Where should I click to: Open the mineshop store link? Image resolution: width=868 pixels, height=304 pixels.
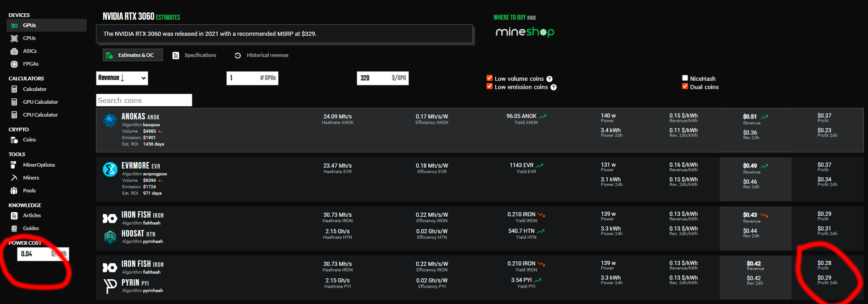click(525, 32)
